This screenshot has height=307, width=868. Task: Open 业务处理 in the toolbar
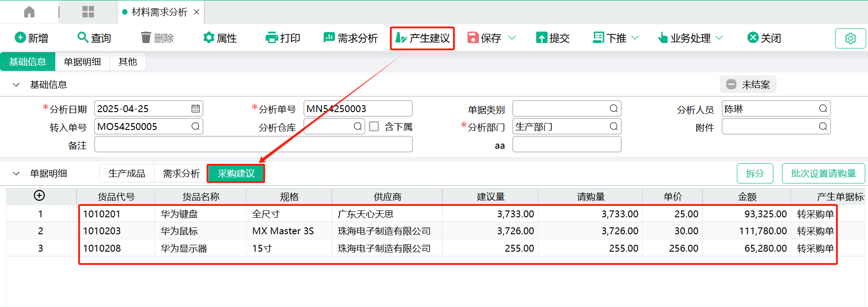[684, 38]
